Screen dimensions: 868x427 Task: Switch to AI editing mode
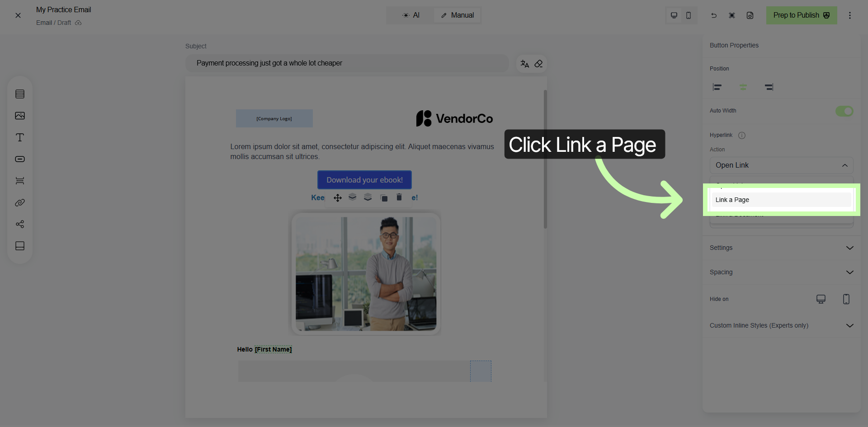(x=410, y=15)
